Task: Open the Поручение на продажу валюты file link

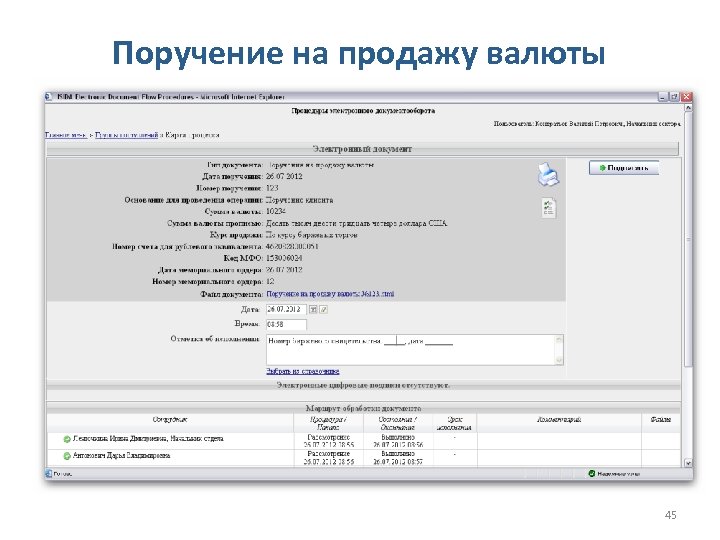Action: [330, 294]
